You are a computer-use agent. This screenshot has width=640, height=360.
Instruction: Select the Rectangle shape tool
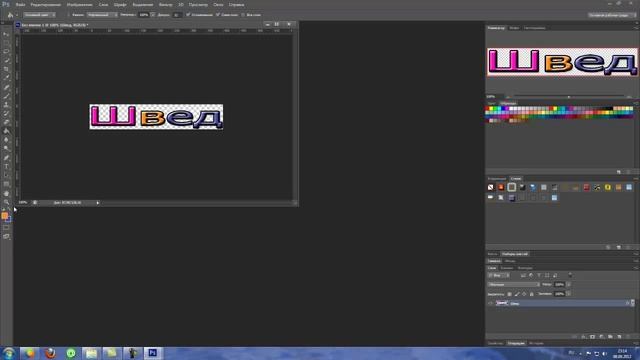pos(6,184)
